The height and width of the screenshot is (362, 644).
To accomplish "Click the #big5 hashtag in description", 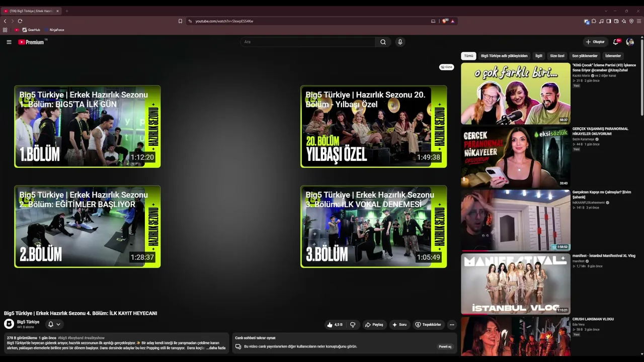I will [x=62, y=338].
